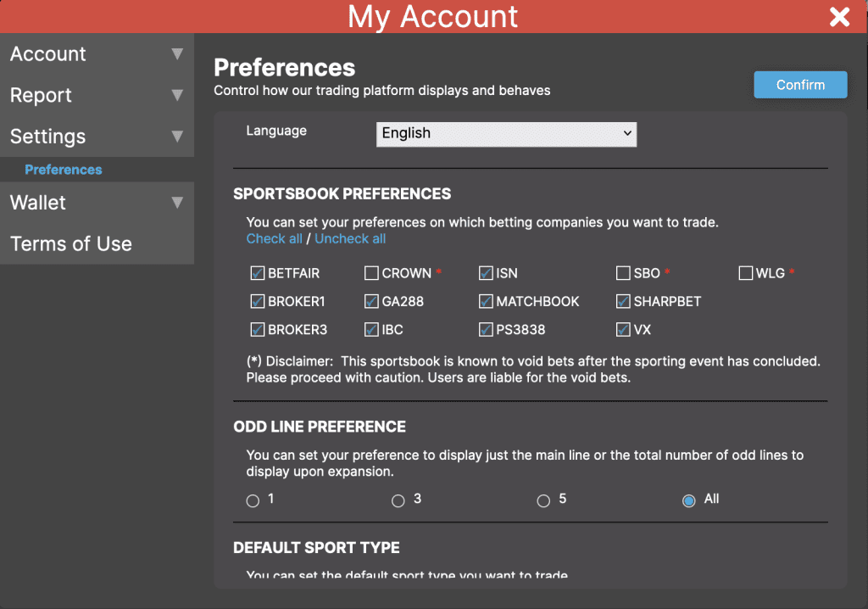Disable the PS3838 sportsbook checkbox
The image size is (868, 609).
coord(486,329)
